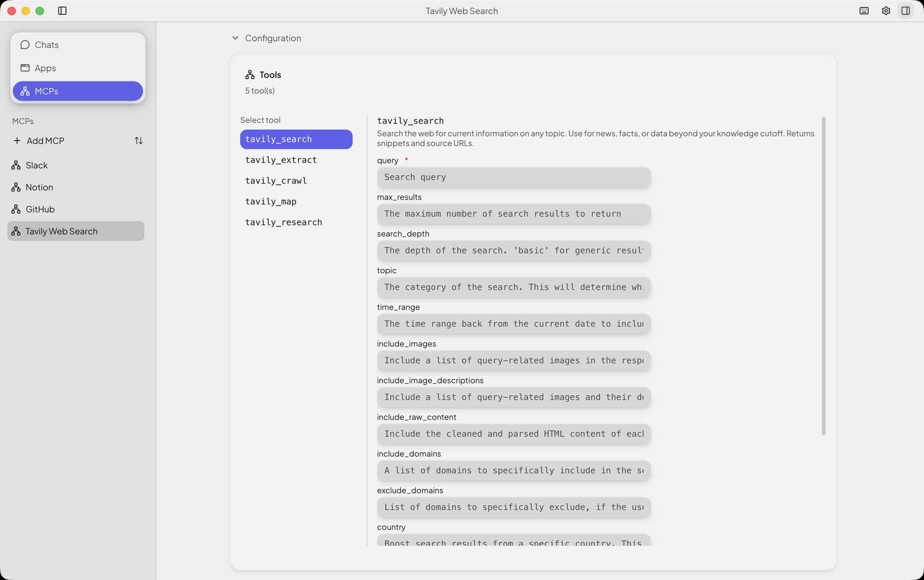Select the MCPs network icon
924x580 pixels.
(x=25, y=91)
